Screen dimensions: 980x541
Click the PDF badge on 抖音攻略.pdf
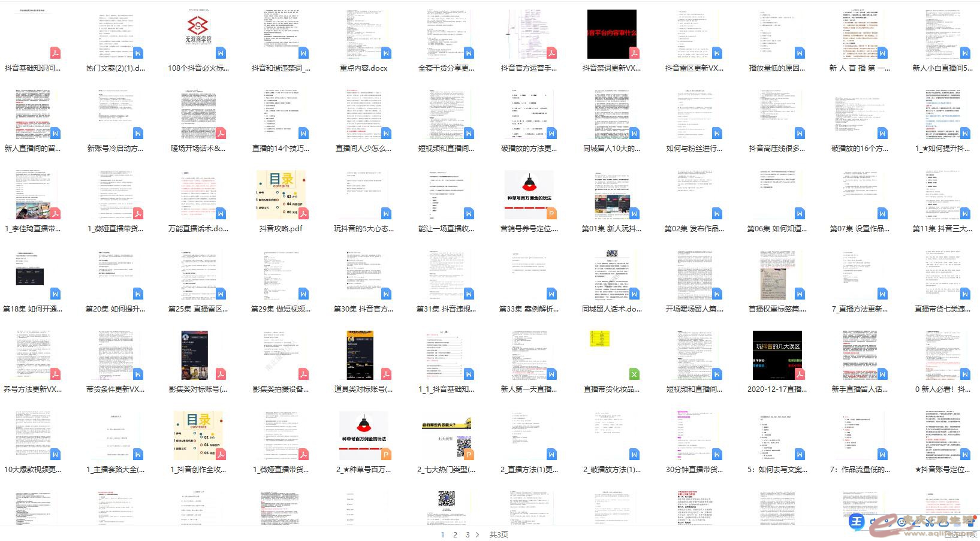coord(303,213)
